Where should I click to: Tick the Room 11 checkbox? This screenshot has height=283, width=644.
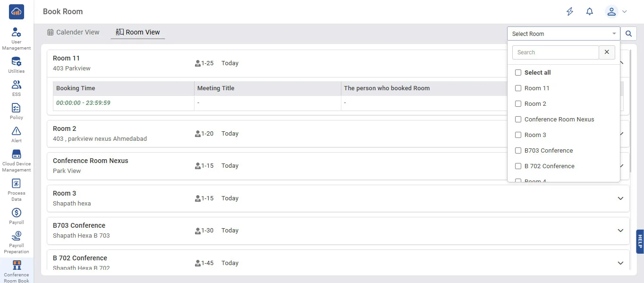click(x=518, y=88)
